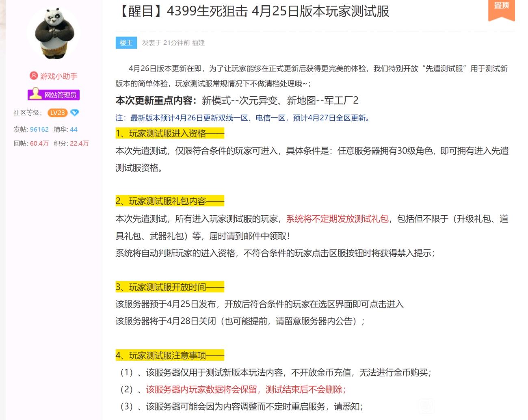Click the blue 注：最新版本预计4月26日 note
The width and height of the screenshot is (528, 420).
coord(242,118)
